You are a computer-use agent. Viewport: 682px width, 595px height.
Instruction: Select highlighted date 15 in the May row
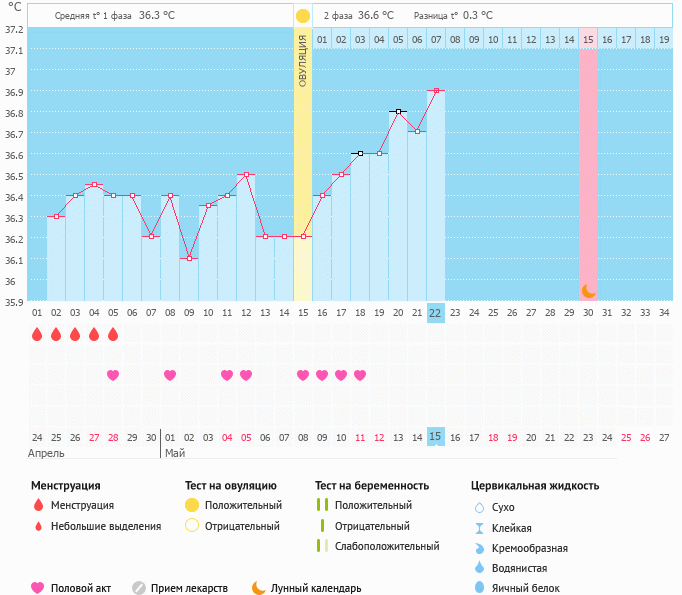pyautogui.click(x=435, y=437)
